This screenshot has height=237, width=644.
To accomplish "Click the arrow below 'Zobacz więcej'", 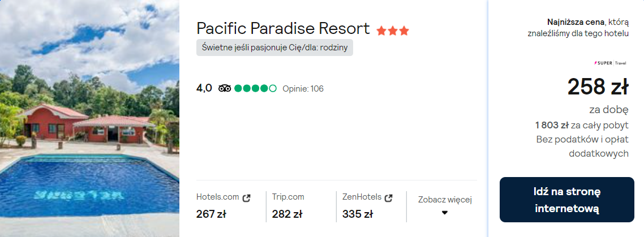I will click(445, 213).
